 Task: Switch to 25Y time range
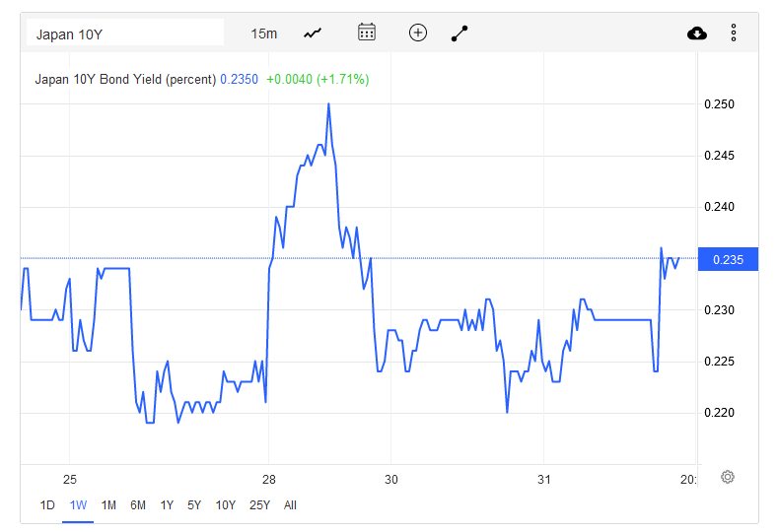(x=259, y=505)
